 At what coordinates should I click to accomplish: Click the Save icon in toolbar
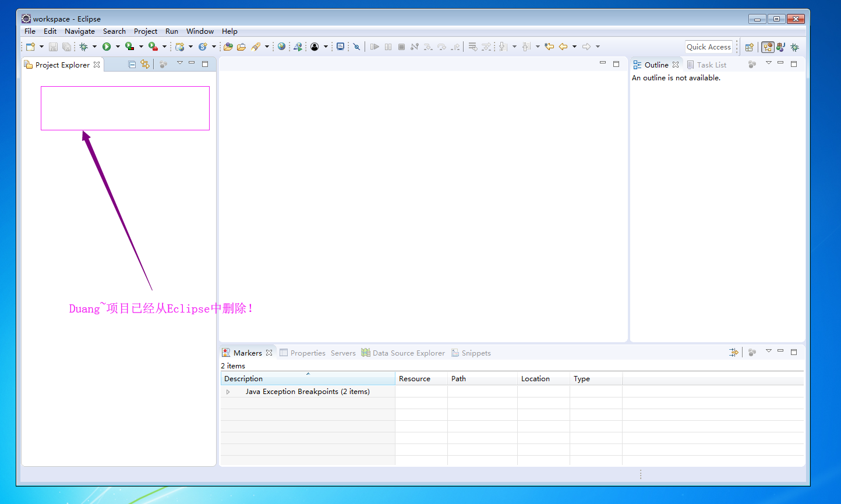(53, 47)
